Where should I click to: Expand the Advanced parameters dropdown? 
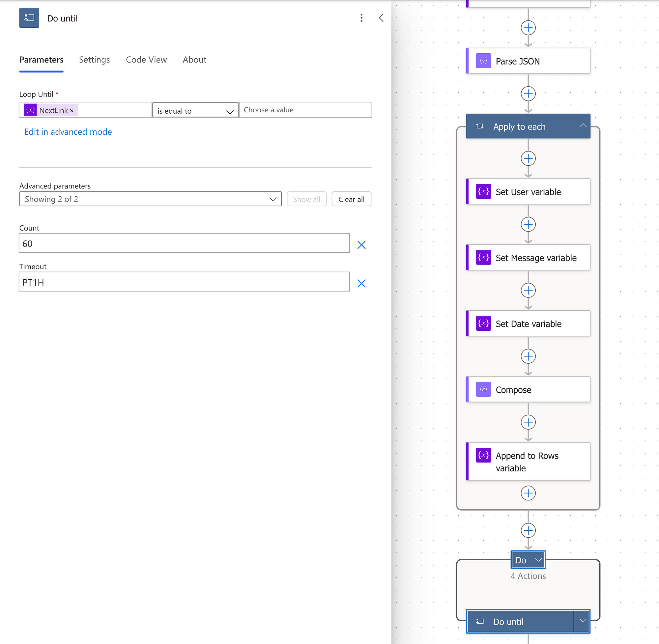[150, 199]
